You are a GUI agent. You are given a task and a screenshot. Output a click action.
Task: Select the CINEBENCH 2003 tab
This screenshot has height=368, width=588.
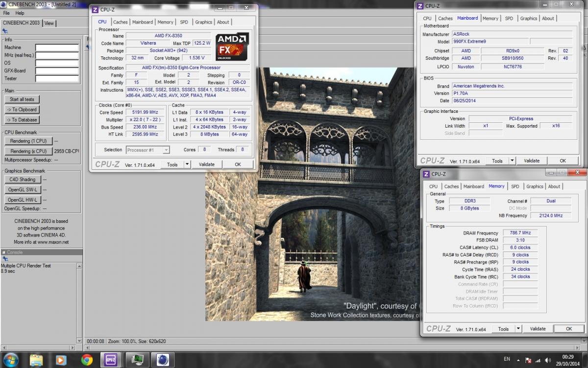tap(22, 23)
